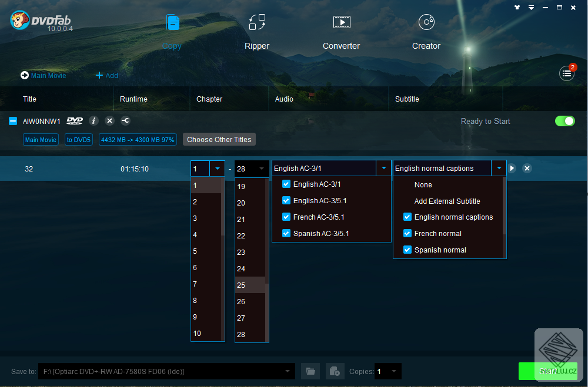Image resolution: width=588 pixels, height=387 pixels.
Task: Uncheck French normal subtitle
Action: (407, 233)
